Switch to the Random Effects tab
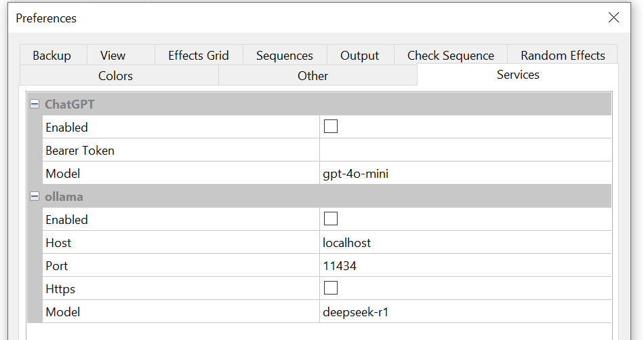644x340 pixels. pyautogui.click(x=563, y=55)
